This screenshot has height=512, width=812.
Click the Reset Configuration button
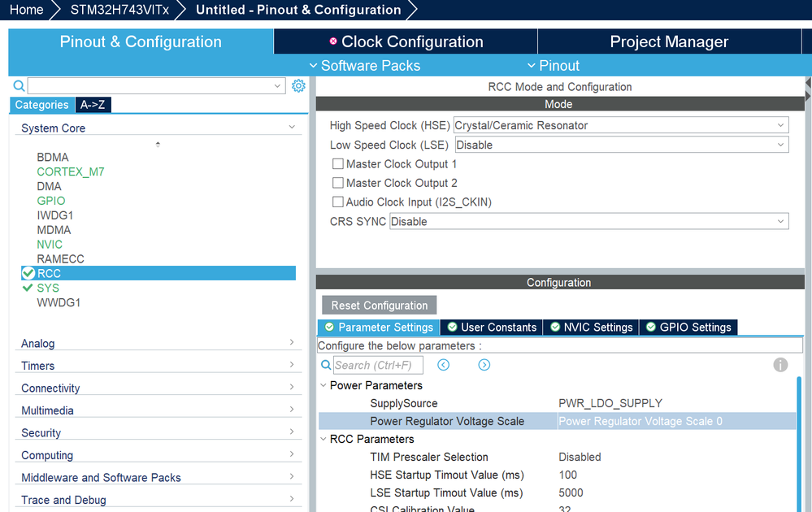tap(379, 306)
